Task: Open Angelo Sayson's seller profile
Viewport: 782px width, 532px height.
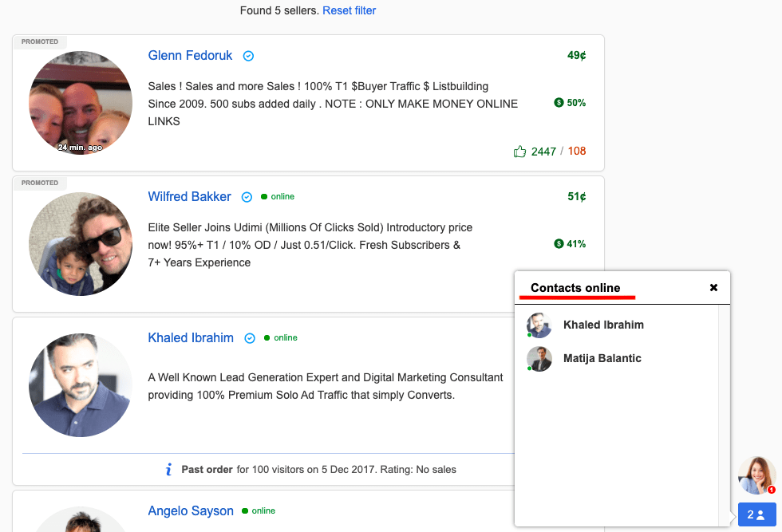Action: (x=191, y=511)
